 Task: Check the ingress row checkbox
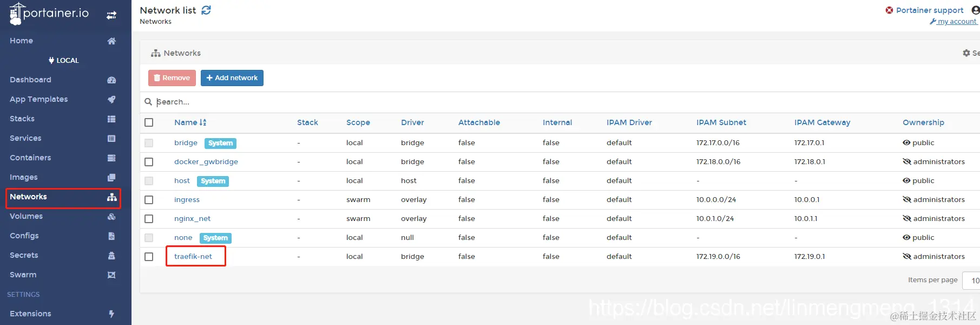click(149, 200)
